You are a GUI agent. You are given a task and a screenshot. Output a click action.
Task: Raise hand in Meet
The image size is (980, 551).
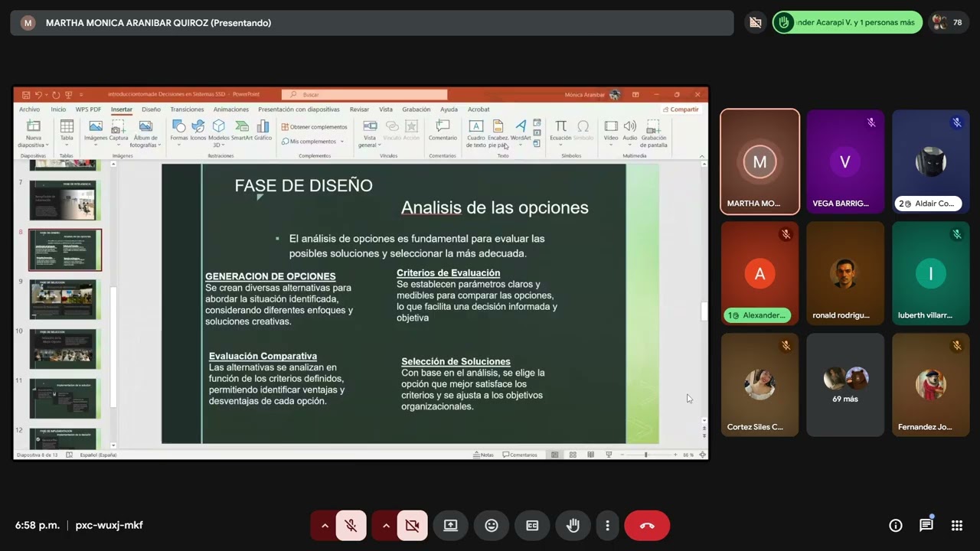coord(573,526)
